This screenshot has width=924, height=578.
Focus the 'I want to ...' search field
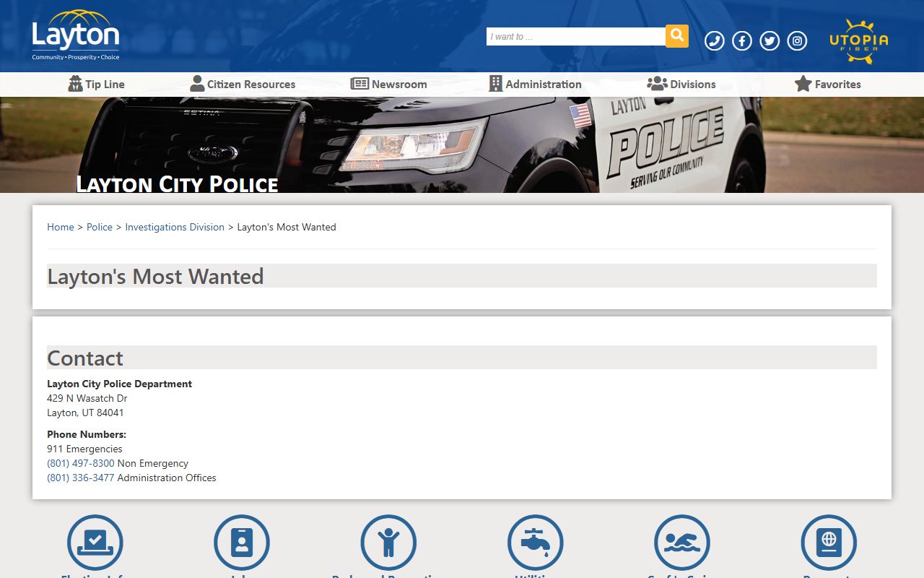[576, 37]
